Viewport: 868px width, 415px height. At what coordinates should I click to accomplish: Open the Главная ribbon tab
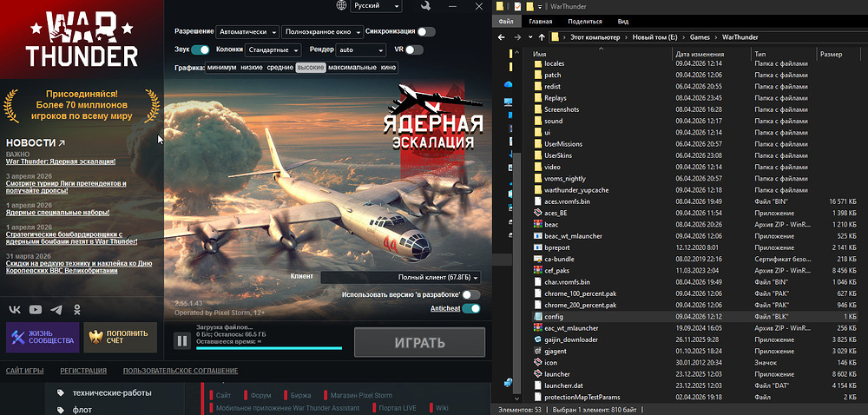pos(540,20)
